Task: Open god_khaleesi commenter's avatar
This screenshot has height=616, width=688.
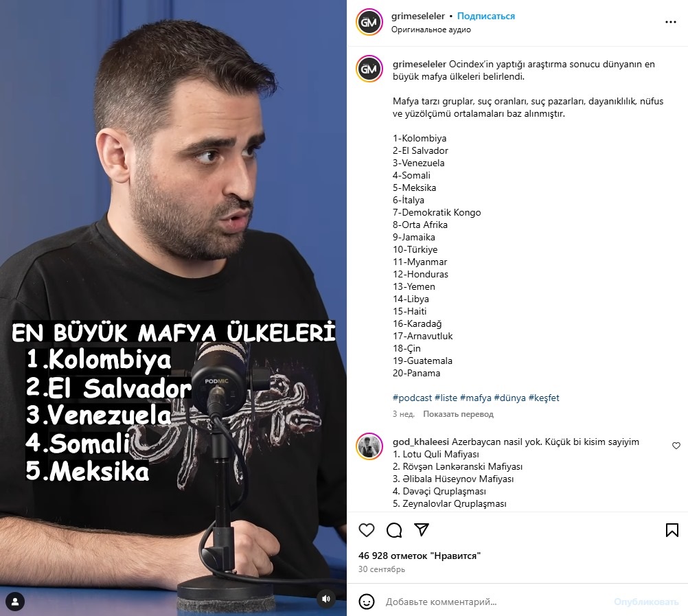Action: (369, 446)
